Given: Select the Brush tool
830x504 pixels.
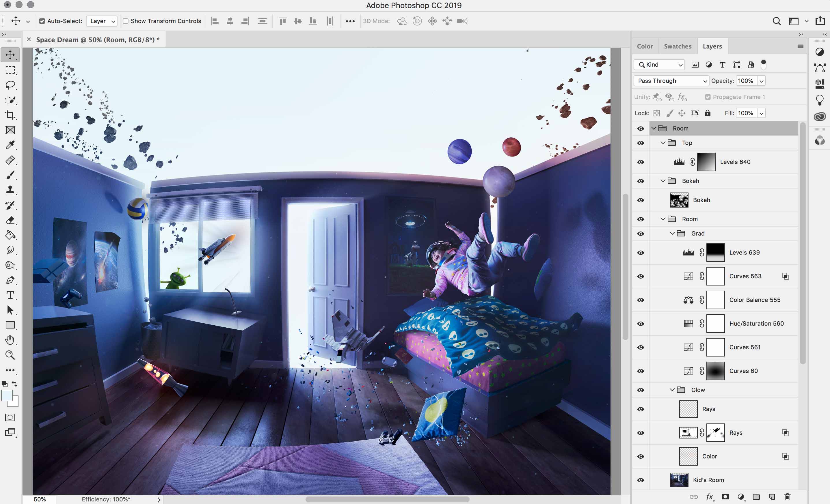Looking at the screenshot, I should pos(11,174).
